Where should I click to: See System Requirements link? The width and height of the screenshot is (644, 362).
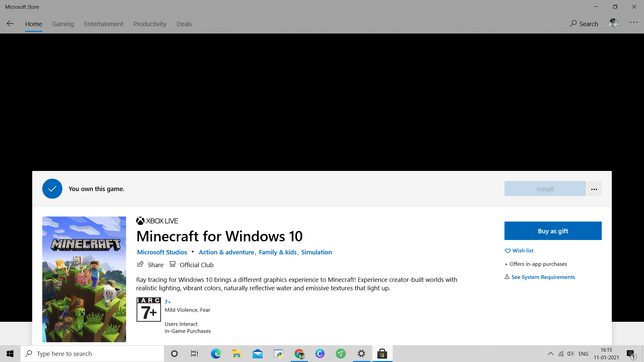[x=540, y=277]
